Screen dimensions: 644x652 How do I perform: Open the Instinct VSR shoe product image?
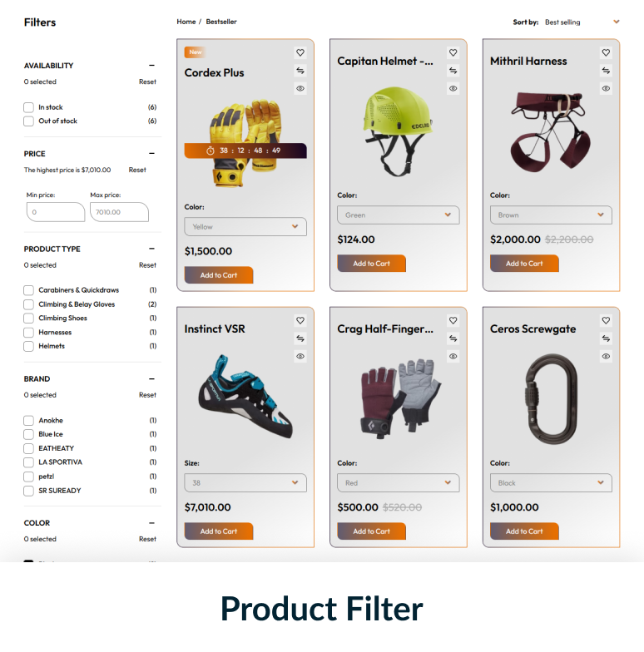(245, 398)
